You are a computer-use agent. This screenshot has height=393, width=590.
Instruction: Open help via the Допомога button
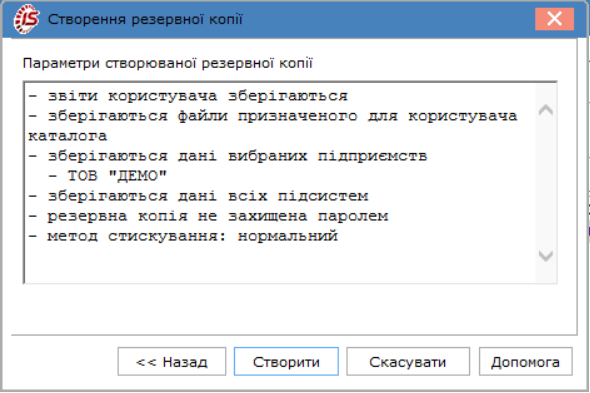click(525, 362)
